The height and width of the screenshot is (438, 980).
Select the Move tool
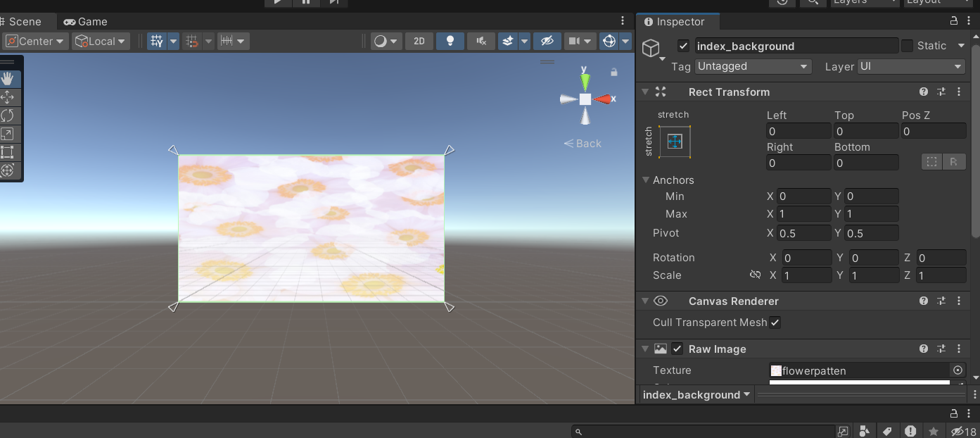(8, 97)
